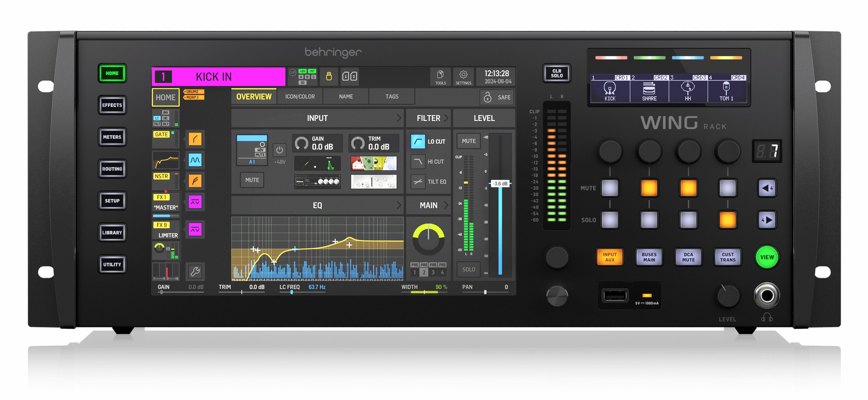Viewport: 868px width, 400px height.
Task: Toggle the +48V phantom power button
Action: tap(279, 150)
